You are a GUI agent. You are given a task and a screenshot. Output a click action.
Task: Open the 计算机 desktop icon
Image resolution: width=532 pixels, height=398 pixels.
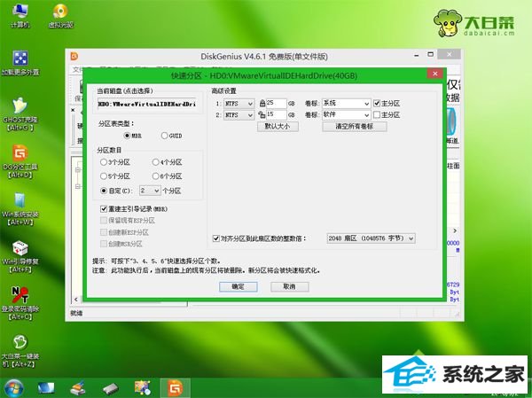point(20,13)
